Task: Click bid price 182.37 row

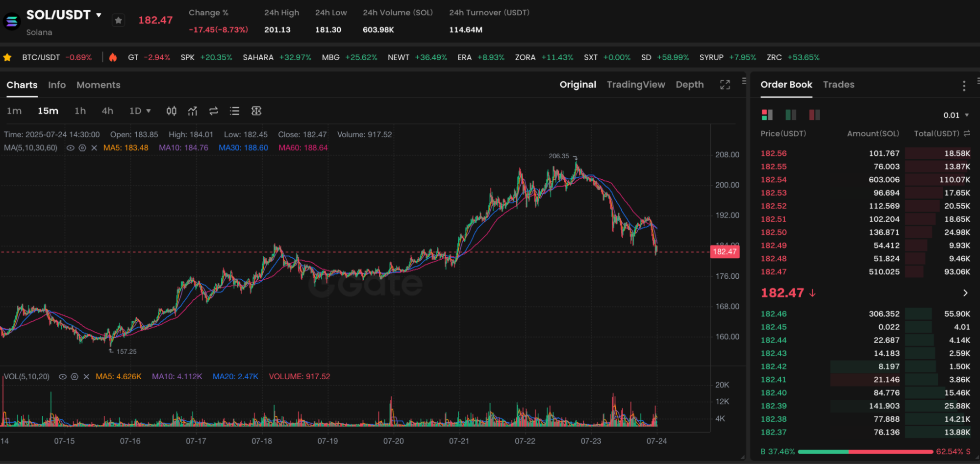Action: pos(865,433)
